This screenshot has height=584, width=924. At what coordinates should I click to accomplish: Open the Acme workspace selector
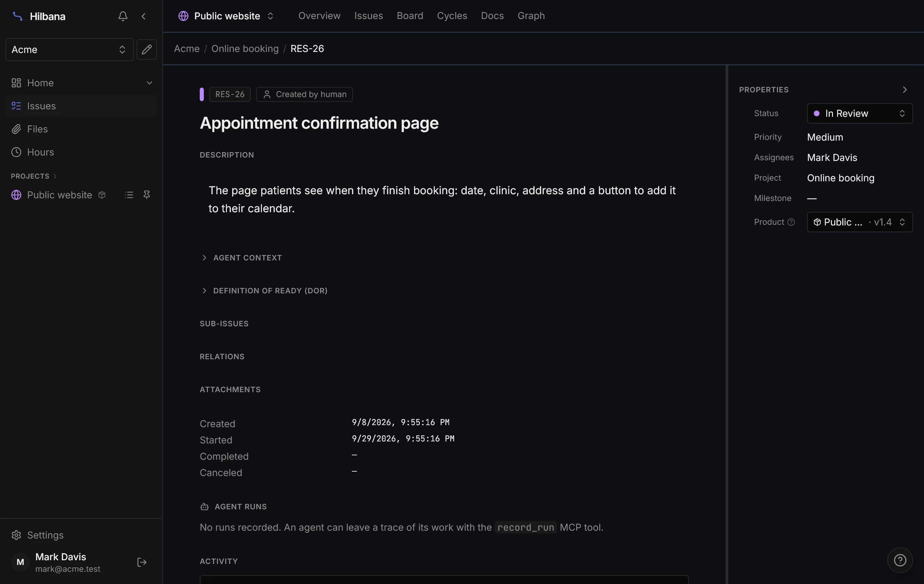coord(69,50)
